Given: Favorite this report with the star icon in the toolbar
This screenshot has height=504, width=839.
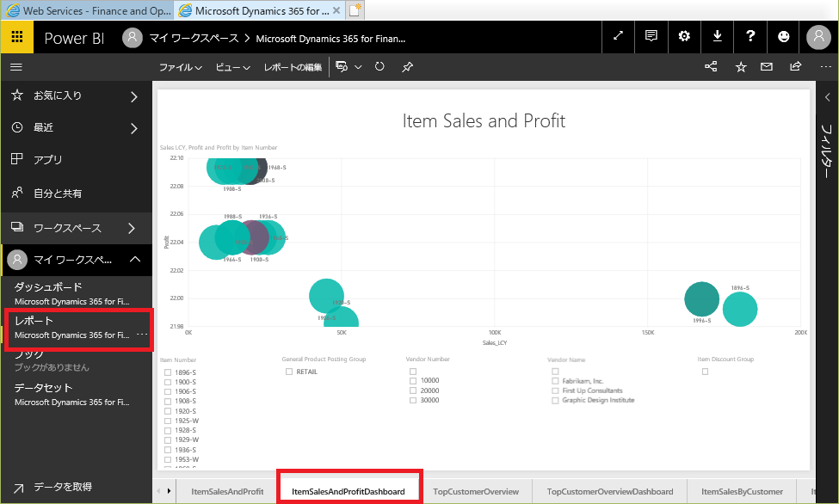Looking at the screenshot, I should (x=741, y=67).
